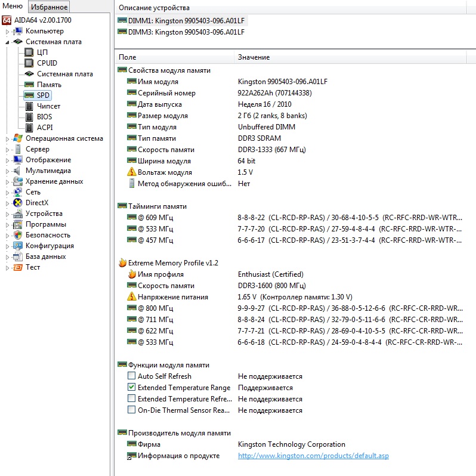476x476 pixels.
Task: Expand the Компьютер tree node
Action: tap(7, 32)
